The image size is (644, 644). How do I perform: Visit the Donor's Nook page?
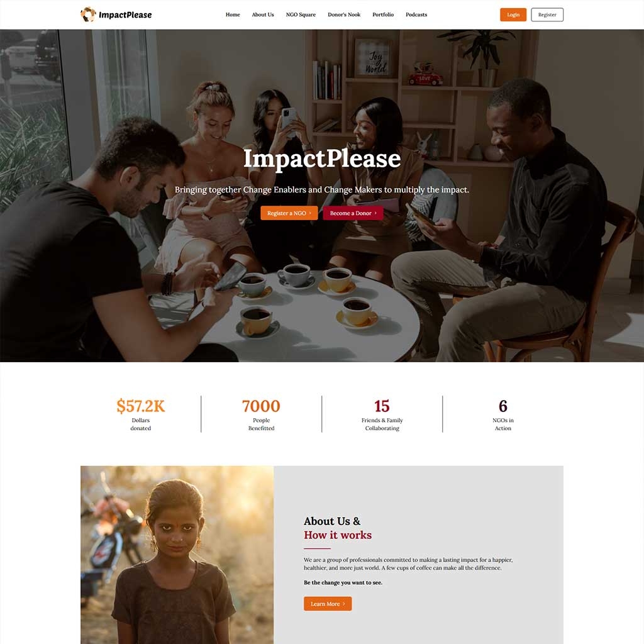click(x=344, y=14)
